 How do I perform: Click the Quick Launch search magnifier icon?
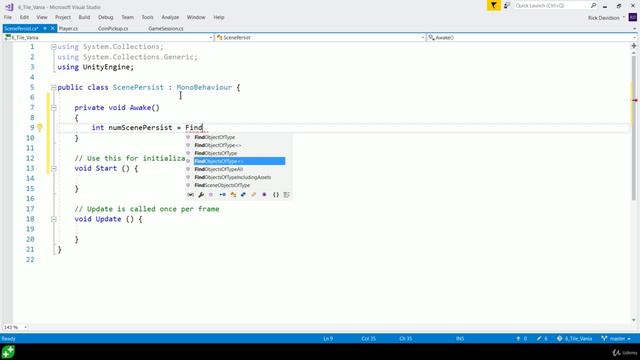click(x=593, y=5)
